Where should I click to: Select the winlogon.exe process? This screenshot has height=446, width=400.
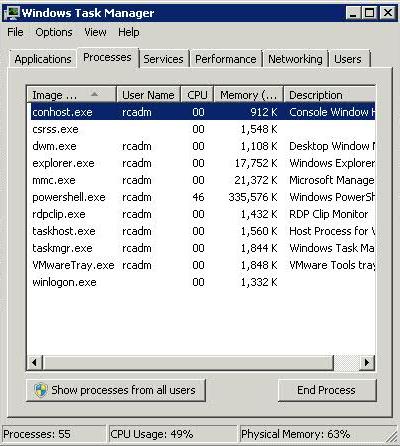(201, 282)
